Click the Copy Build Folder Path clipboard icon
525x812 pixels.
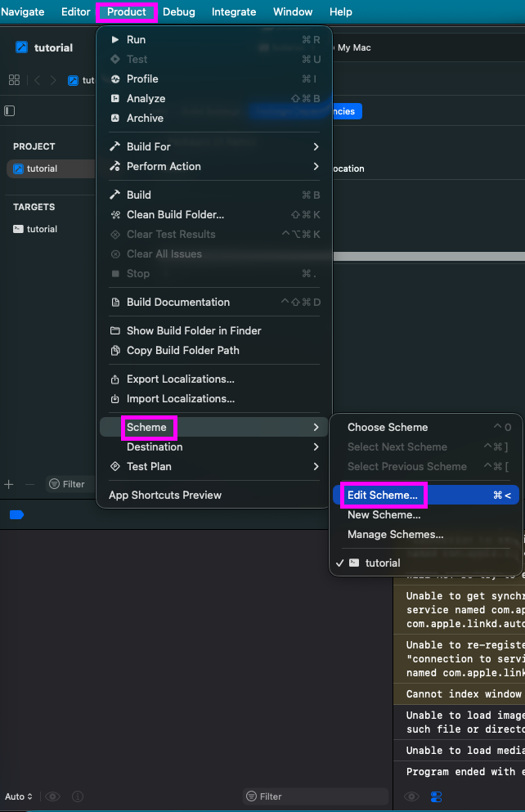[x=115, y=351]
